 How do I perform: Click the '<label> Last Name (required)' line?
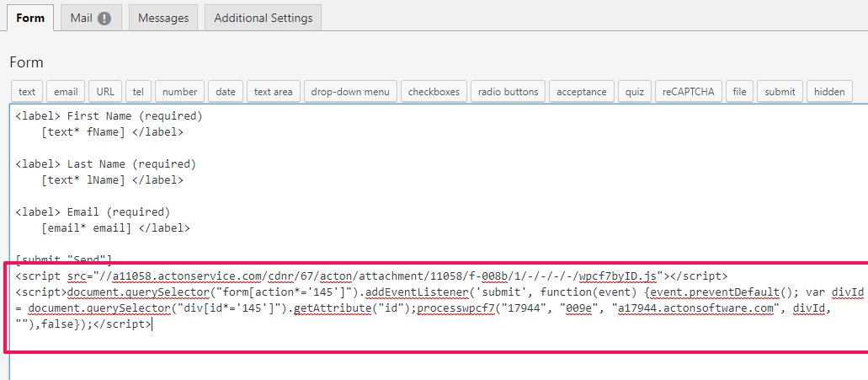pyautogui.click(x=106, y=164)
